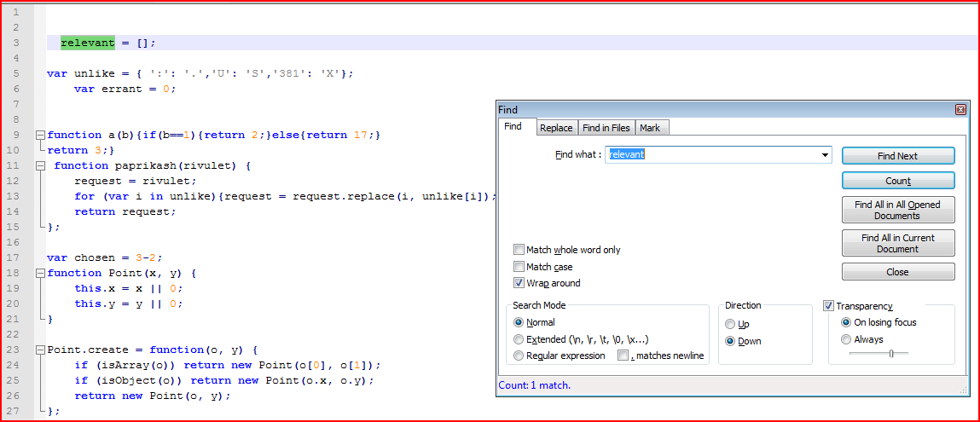Fold the Point.create function block
The image size is (980, 422).
(x=39, y=350)
